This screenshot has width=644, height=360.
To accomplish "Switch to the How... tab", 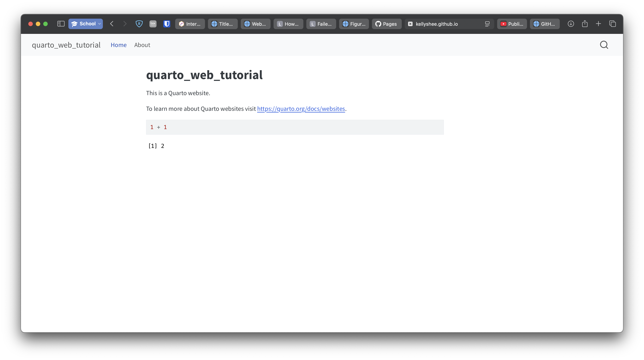I will click(x=288, y=24).
